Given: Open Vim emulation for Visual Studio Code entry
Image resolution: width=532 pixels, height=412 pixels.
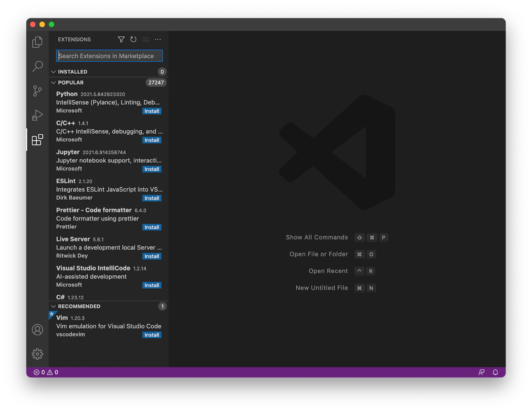Looking at the screenshot, I should pyautogui.click(x=109, y=327).
